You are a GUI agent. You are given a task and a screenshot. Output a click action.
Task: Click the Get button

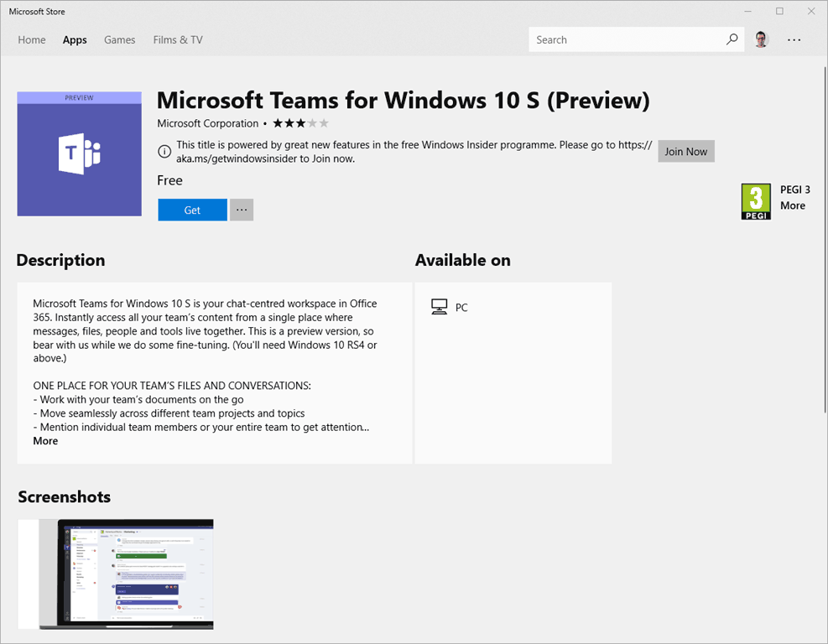[192, 210]
